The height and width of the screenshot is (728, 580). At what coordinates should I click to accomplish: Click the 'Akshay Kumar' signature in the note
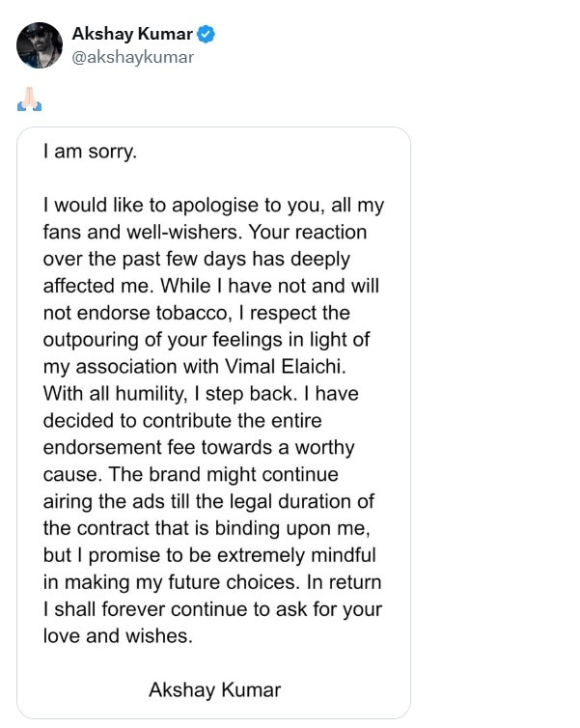tap(215, 690)
